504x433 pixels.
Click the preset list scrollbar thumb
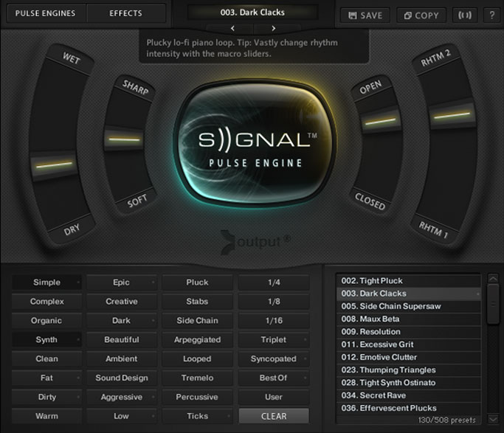pos(493,305)
